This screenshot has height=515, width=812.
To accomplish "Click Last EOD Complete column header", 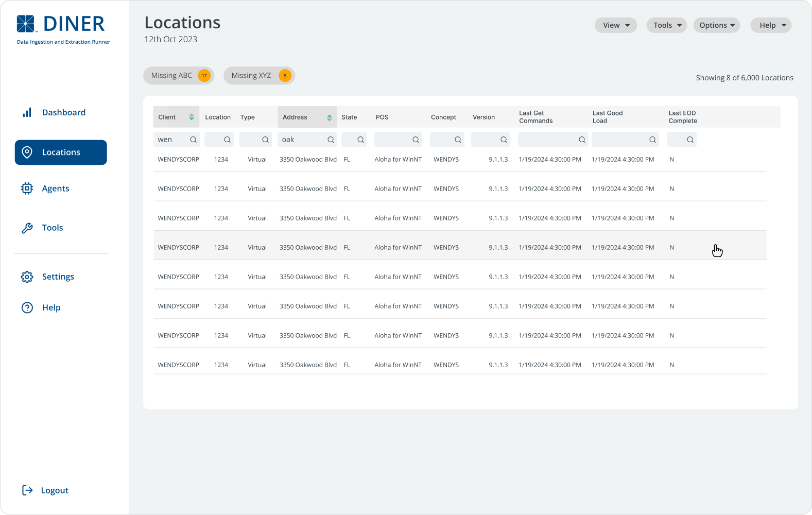I will 683,117.
